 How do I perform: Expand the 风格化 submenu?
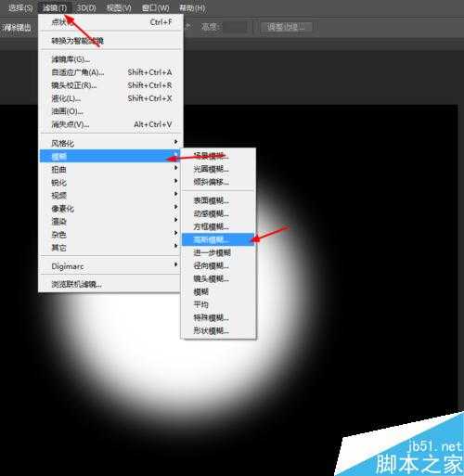(110, 143)
